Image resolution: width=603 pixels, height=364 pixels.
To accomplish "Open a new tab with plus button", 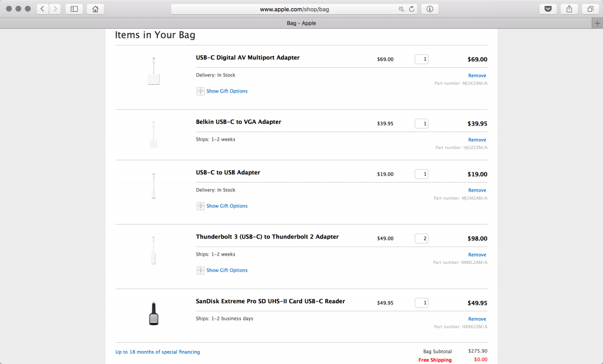I will pyautogui.click(x=597, y=23).
